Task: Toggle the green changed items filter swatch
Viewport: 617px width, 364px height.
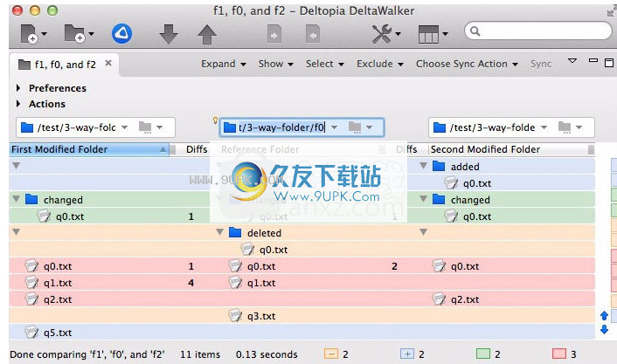Action: (482, 354)
